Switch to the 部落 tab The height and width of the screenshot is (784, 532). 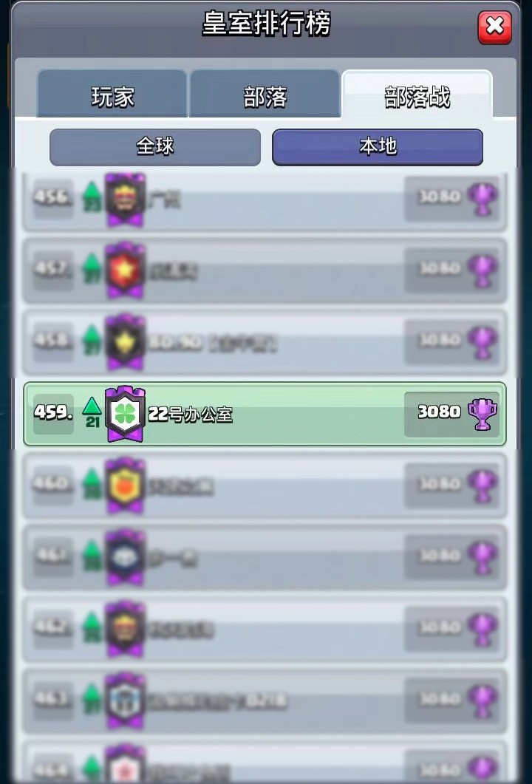click(x=265, y=95)
